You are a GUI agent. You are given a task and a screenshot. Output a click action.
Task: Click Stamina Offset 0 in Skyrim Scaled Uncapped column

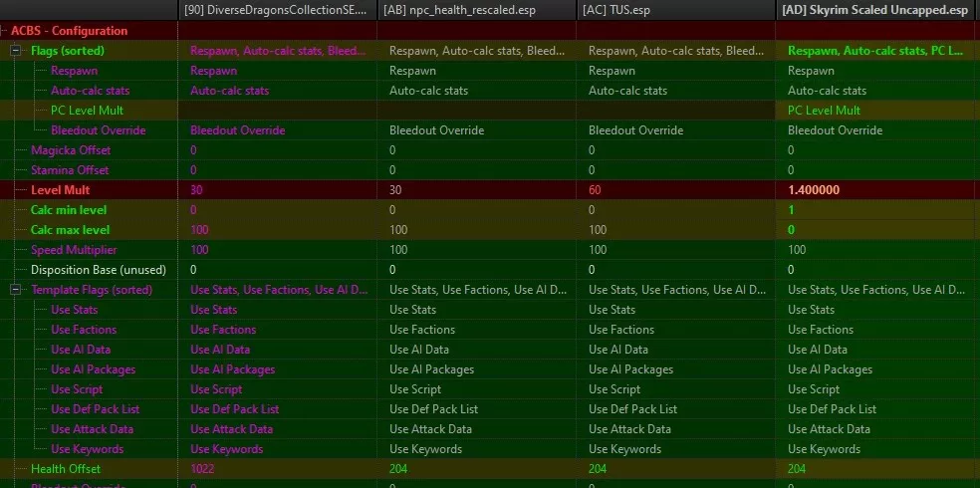[791, 170]
